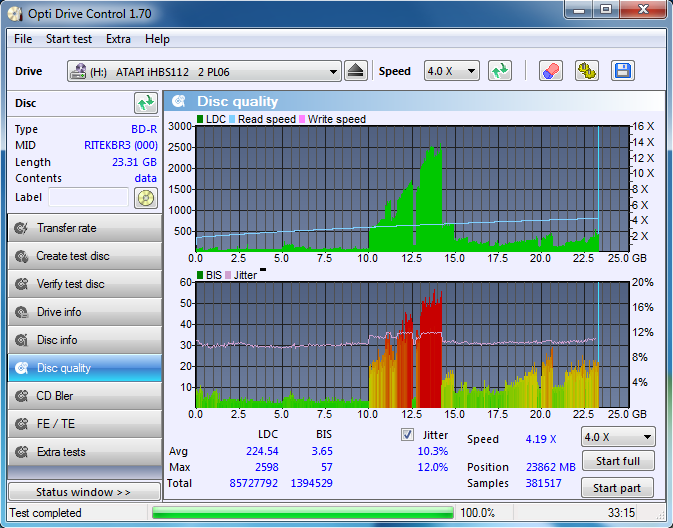The width and height of the screenshot is (673, 528).
Task: Click the green LDC legend swatch
Action: pos(200,119)
